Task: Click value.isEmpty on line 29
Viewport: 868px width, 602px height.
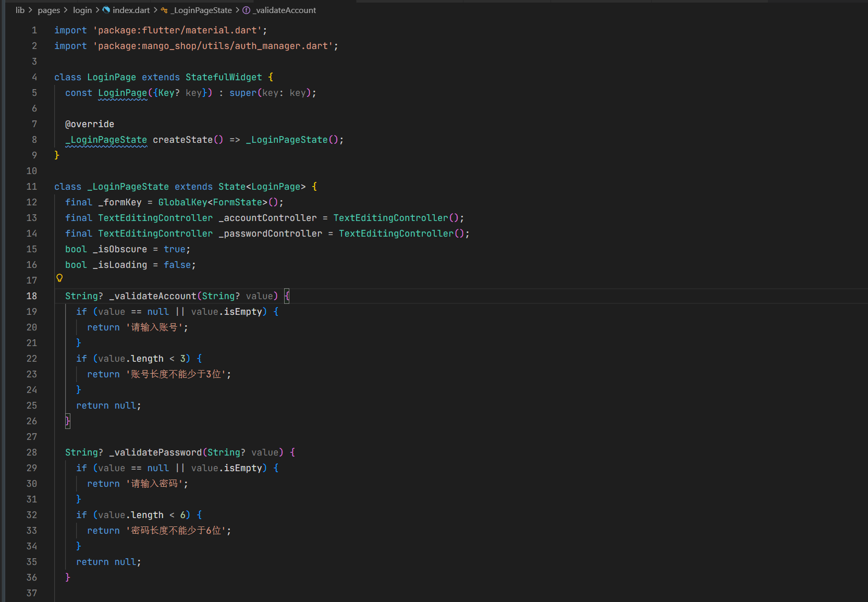Action: pyautogui.click(x=227, y=468)
